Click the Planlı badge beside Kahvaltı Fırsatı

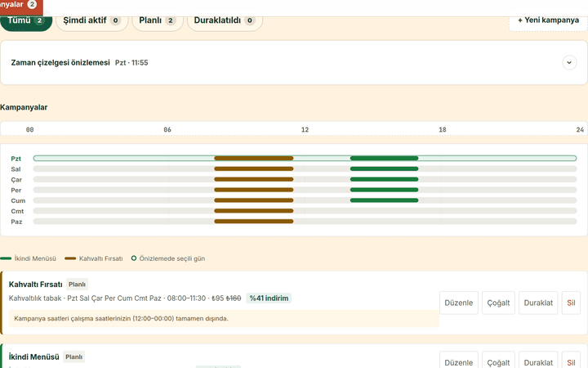(78, 285)
